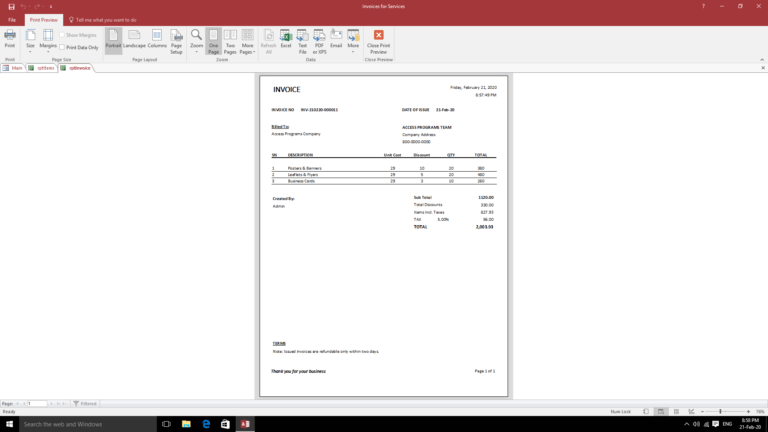Open the Windows Start menu
Image resolution: width=768 pixels, height=432 pixels.
click(9, 424)
